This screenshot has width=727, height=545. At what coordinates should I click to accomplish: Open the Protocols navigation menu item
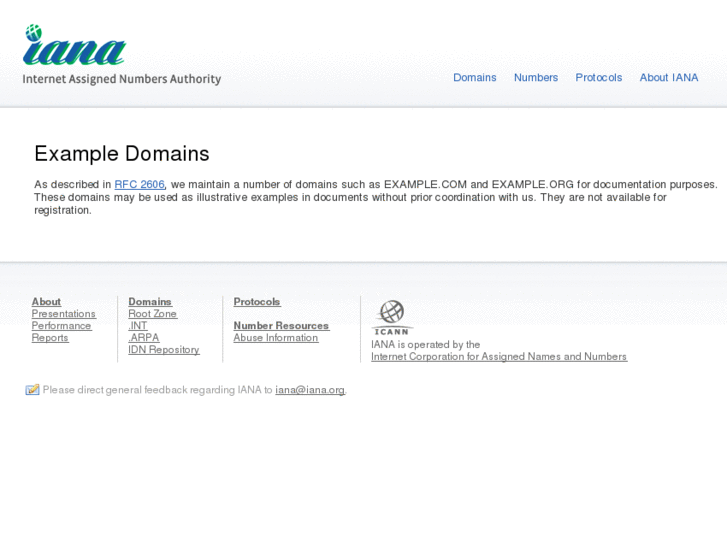(599, 77)
